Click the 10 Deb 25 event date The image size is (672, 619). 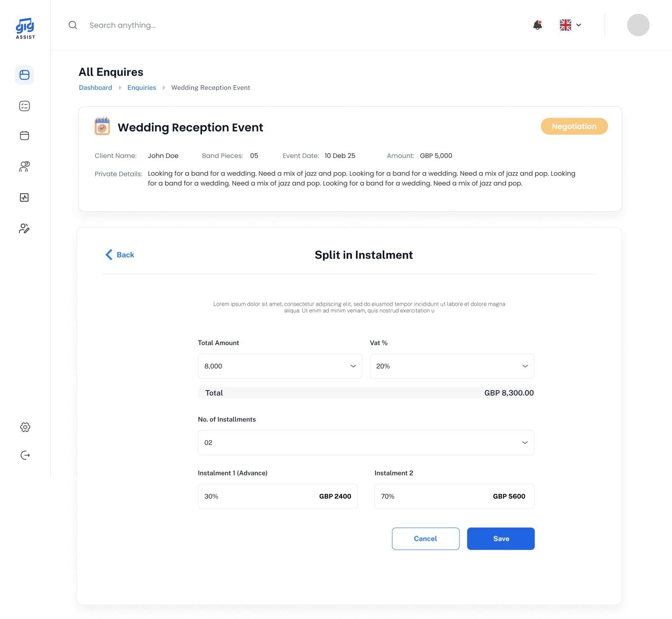(340, 156)
